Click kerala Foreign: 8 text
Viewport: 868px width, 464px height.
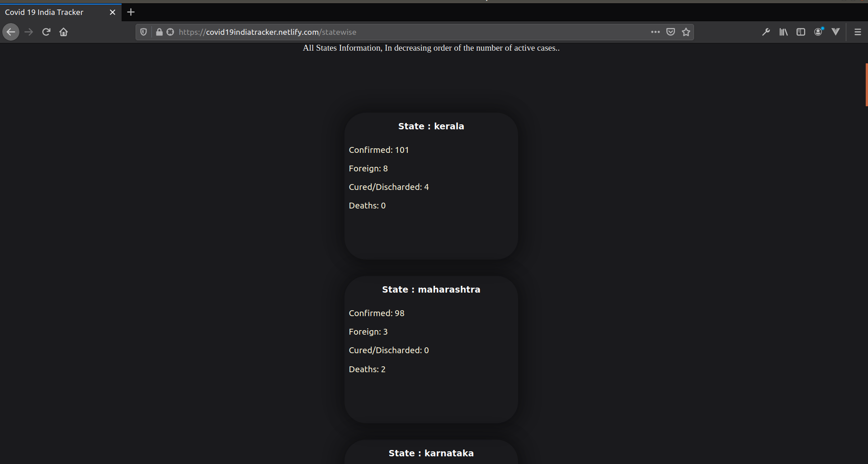click(x=368, y=169)
